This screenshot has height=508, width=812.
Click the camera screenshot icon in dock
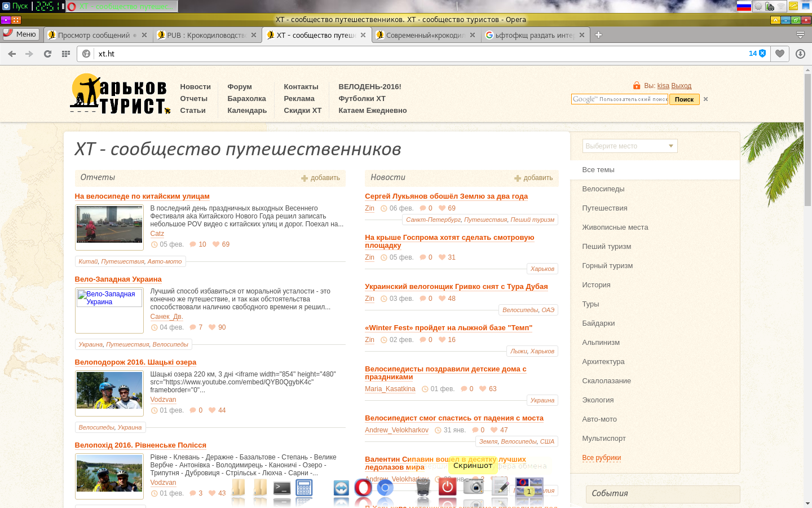(x=474, y=487)
